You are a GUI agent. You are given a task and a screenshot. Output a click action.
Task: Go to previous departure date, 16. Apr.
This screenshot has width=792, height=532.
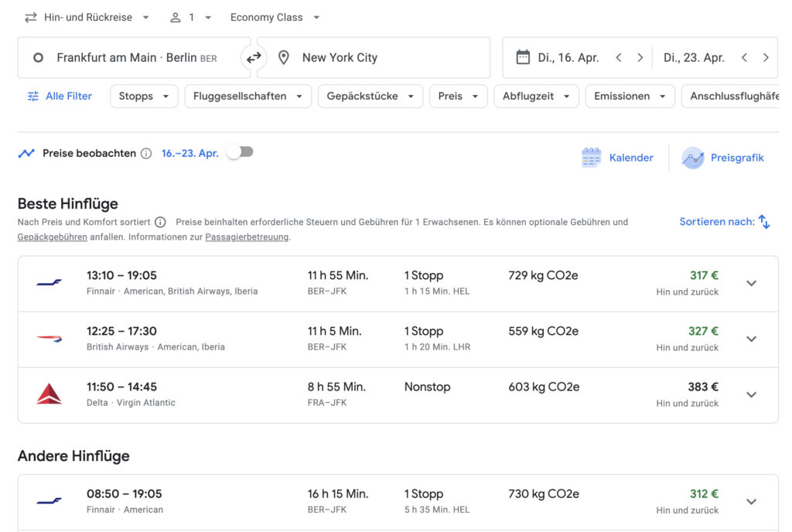pyautogui.click(x=619, y=57)
